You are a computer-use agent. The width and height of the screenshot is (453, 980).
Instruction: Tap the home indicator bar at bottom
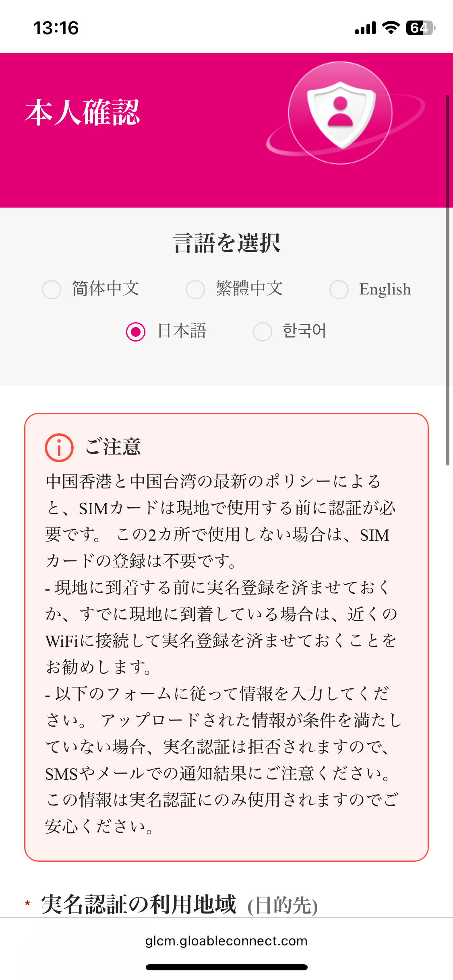point(227,967)
